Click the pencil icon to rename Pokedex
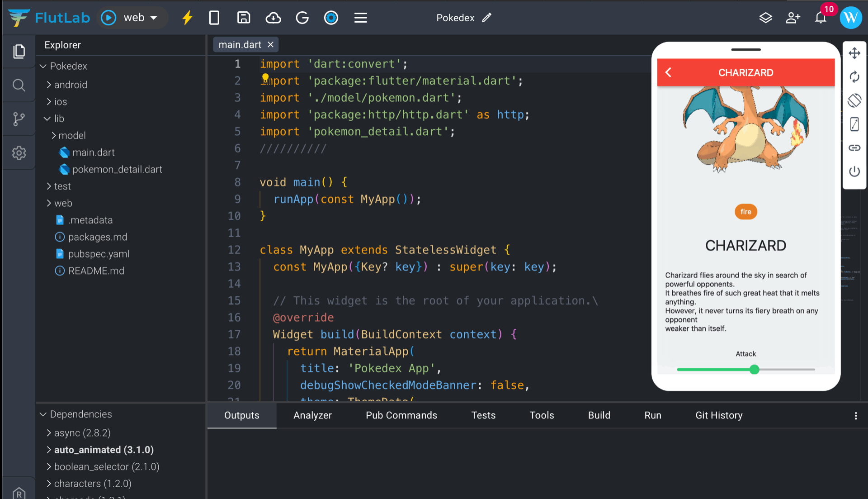Screen dimensions: 868x499 pos(487,18)
